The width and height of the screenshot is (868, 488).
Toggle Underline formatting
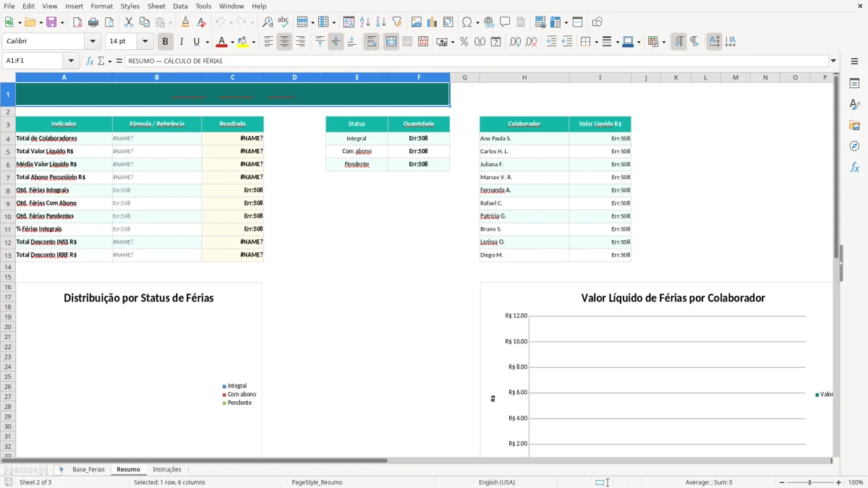tap(196, 42)
